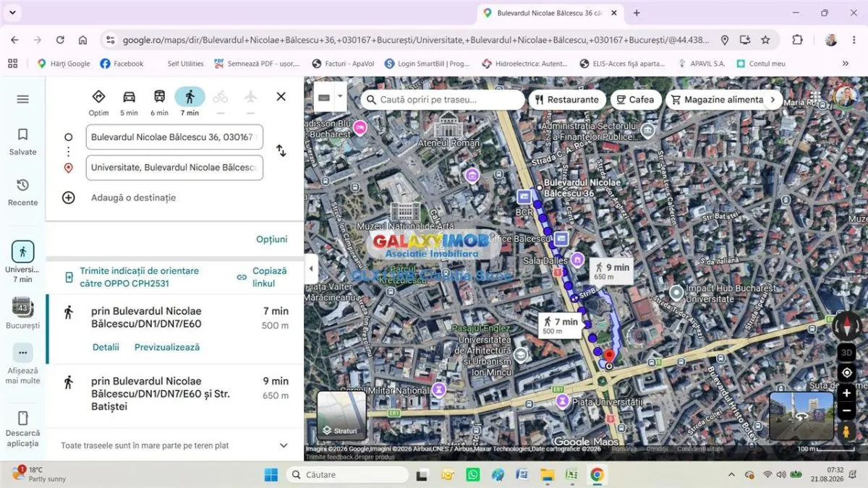Click the map compass control
This screenshot has height=488, width=868.
[846, 325]
